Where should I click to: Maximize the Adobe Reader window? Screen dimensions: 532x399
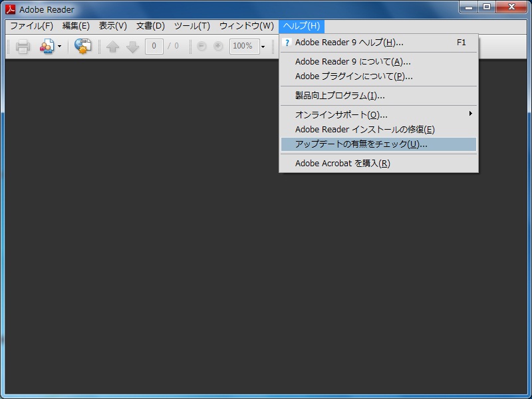tap(487, 7)
